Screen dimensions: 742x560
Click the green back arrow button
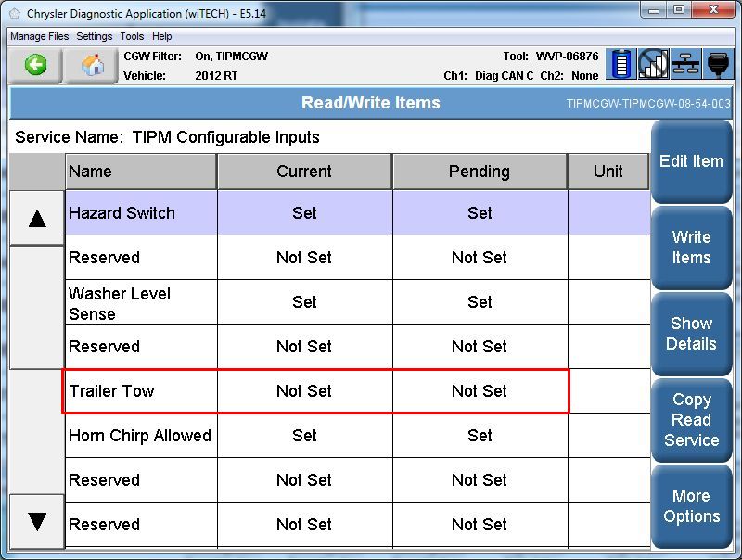coord(36,65)
